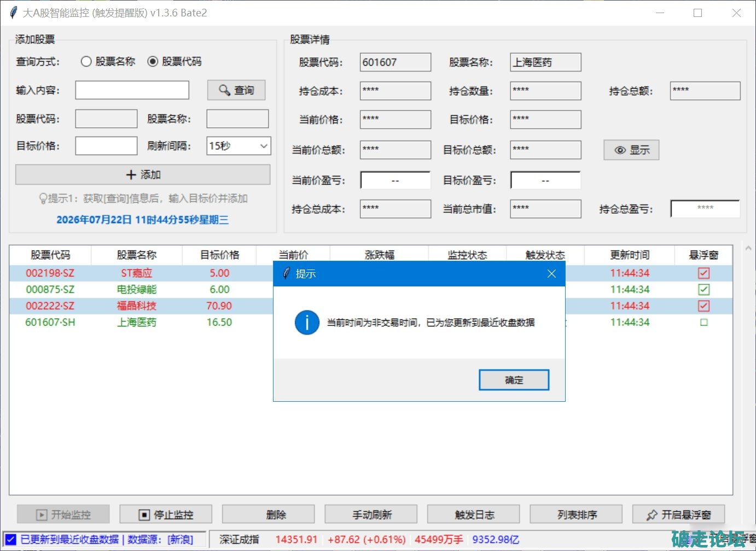Click 开启悬浮窗 pin icon button

[678, 514]
